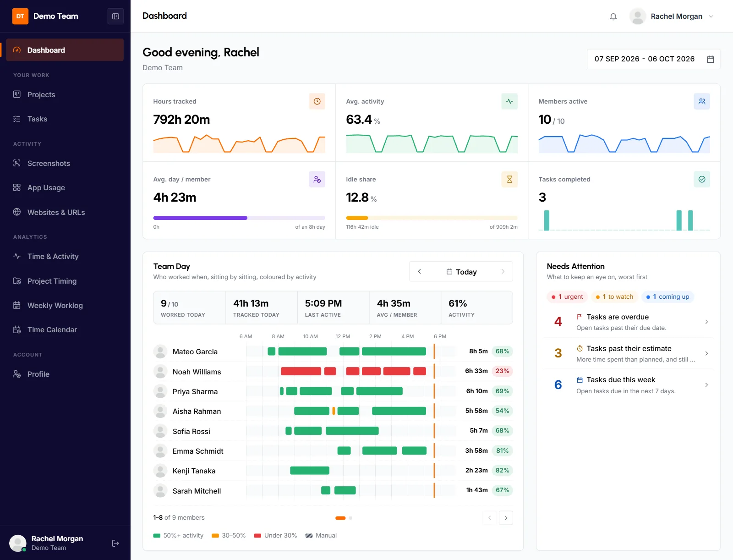733x560 pixels.
Task: Select Mateo Garcia's row name
Action: 195,352
